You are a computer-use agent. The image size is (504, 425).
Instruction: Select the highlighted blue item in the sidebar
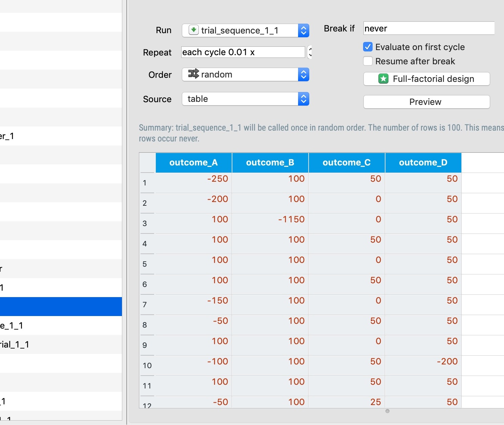pos(61,307)
